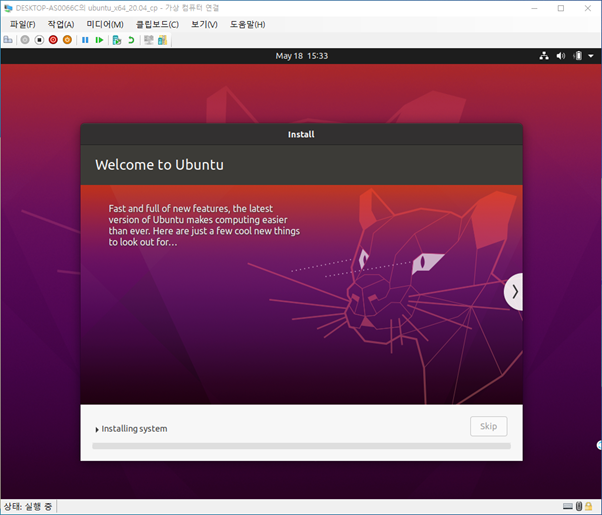Image resolution: width=602 pixels, height=515 pixels.
Task: Open the 작업(A) menu
Action: tap(61, 25)
